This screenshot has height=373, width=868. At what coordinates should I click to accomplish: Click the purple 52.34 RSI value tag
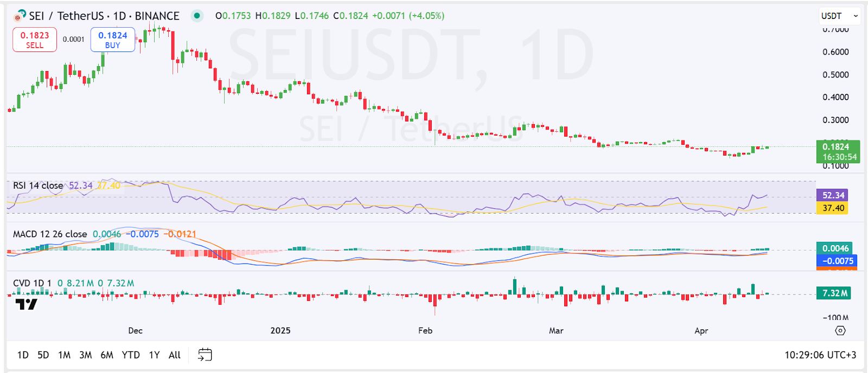(833, 195)
